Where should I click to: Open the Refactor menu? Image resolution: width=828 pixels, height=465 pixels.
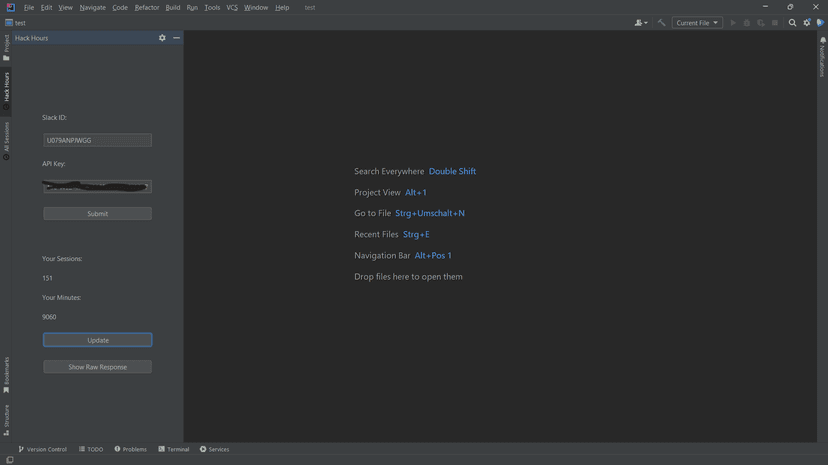147,7
